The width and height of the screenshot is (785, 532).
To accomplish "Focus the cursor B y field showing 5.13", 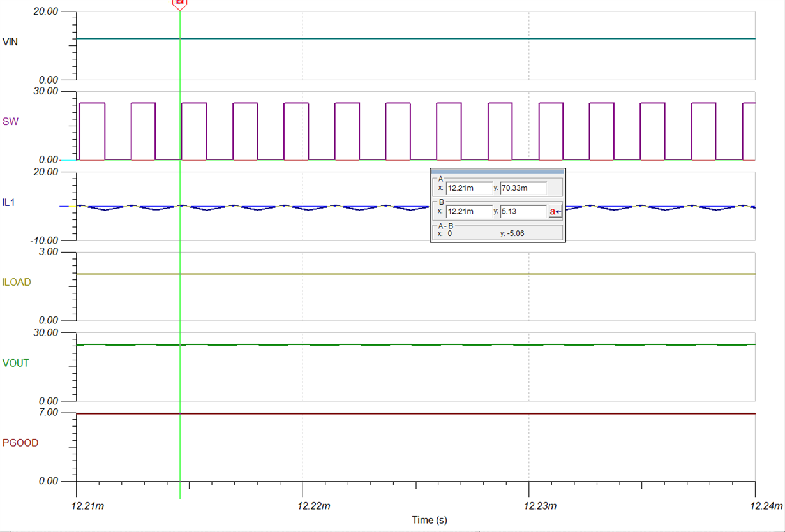I will pyautogui.click(x=523, y=211).
